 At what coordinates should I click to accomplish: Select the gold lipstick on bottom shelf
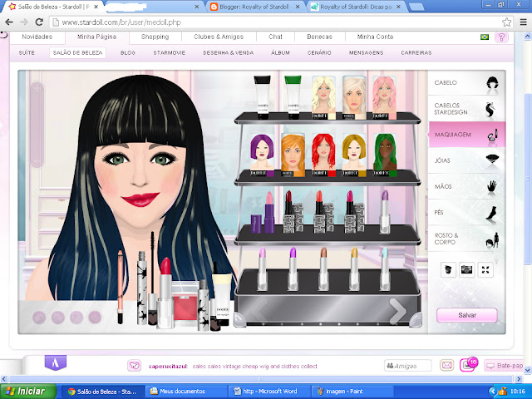[354, 269]
